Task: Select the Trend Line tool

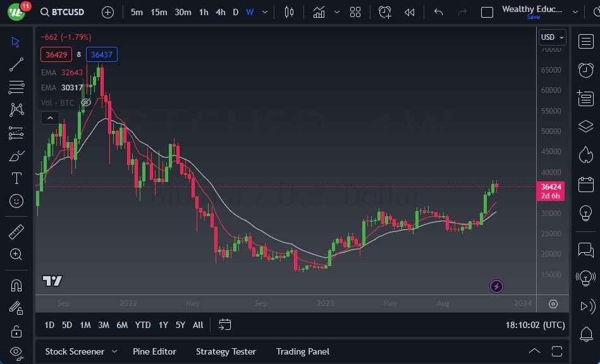Action: pos(16,64)
